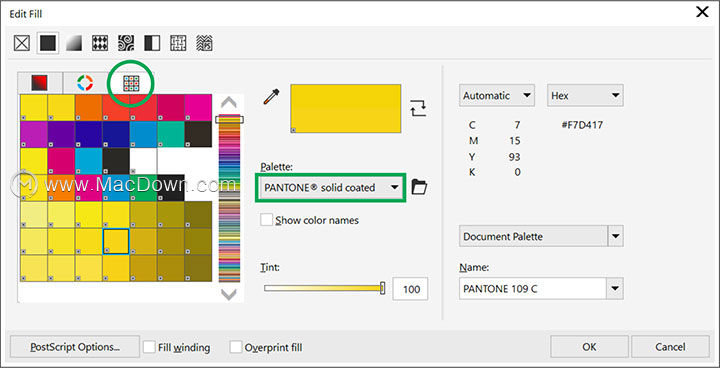This screenshot has height=368, width=720.
Task: Activate the eyedropper color sampler
Action: click(x=271, y=97)
